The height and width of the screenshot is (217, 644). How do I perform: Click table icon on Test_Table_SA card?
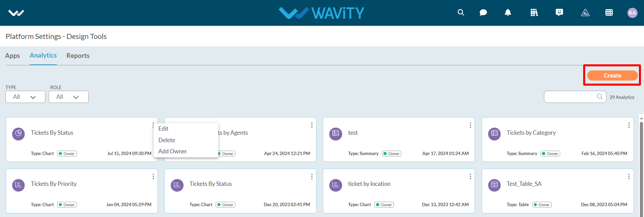coord(495,185)
